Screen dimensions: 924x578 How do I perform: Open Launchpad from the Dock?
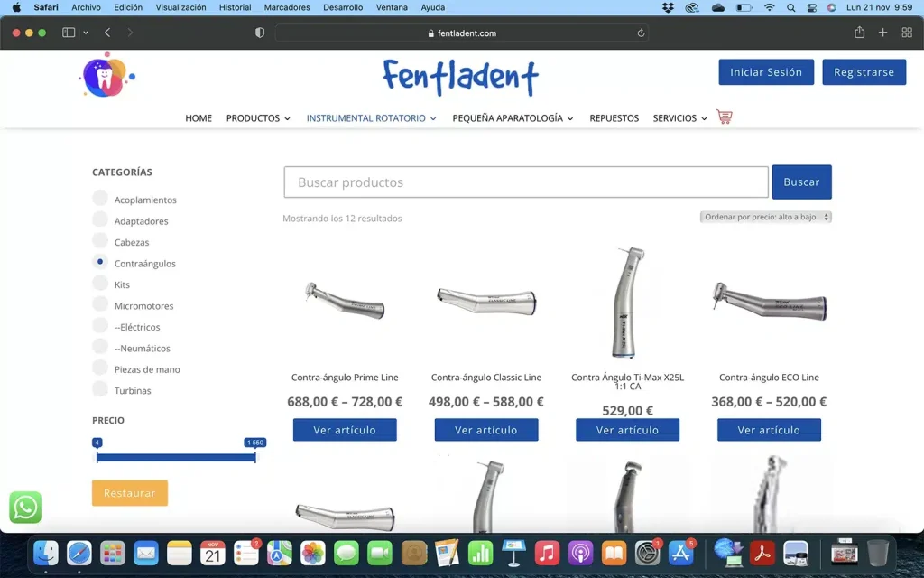113,554
